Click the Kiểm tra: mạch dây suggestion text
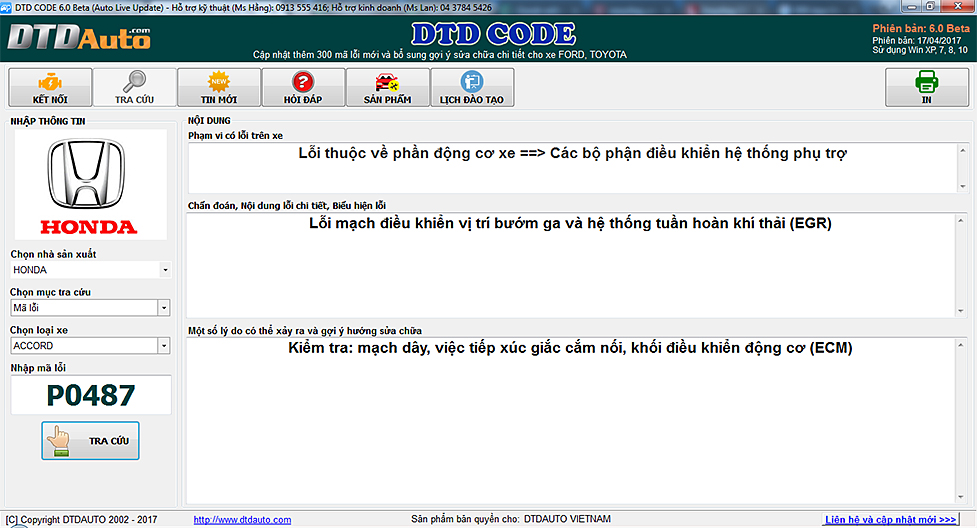977x528 pixels. pos(570,348)
